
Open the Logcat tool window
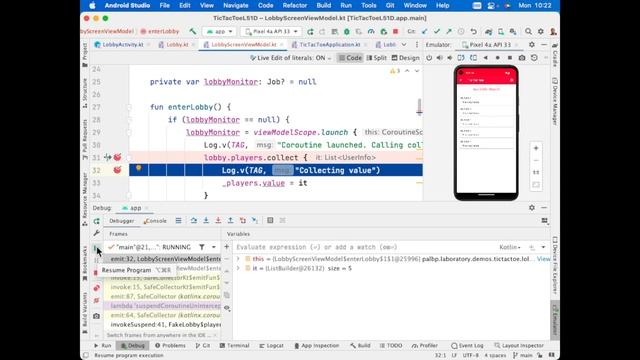coord(272,346)
